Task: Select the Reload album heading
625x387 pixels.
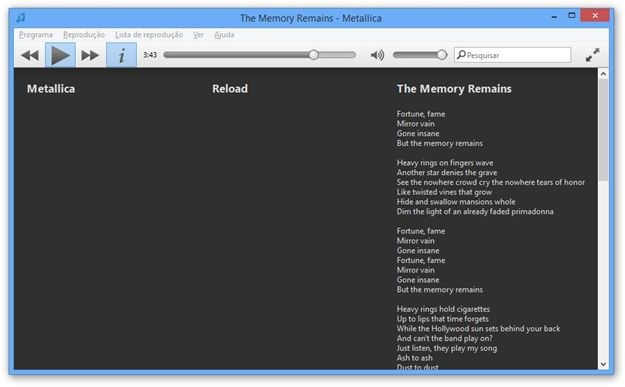Action: pyautogui.click(x=230, y=88)
